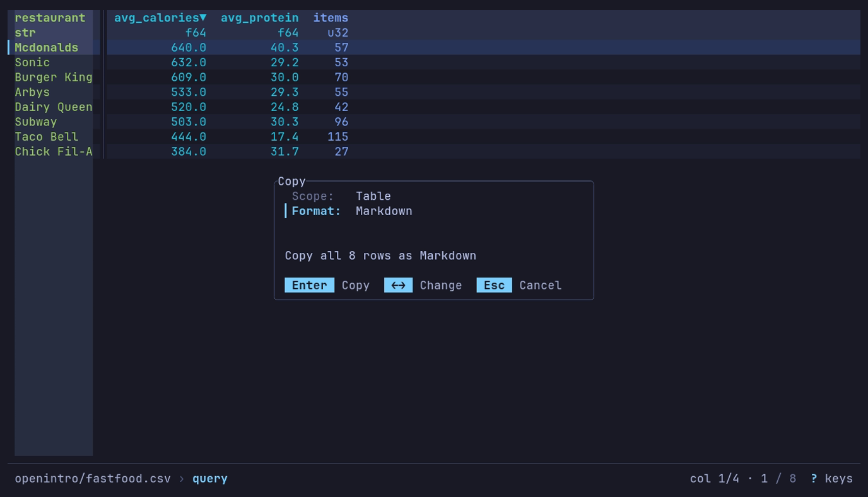Screen dimensions: 868x497
Task: Click the descending sort arrow on avg_calories
Action: click(203, 18)
